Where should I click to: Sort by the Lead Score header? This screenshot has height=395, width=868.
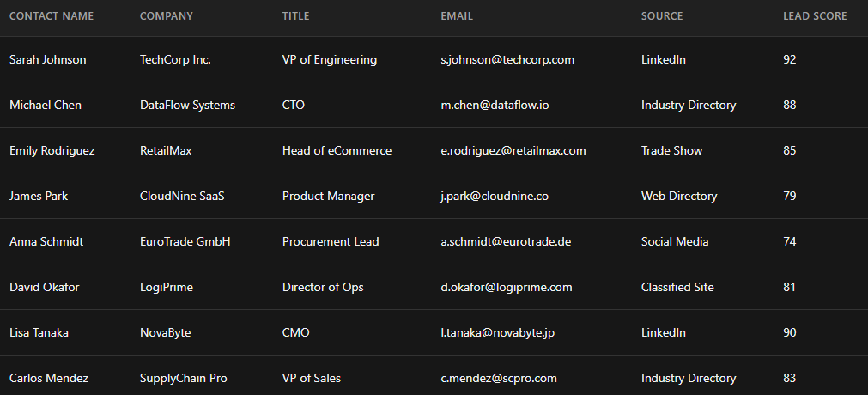[x=815, y=16]
